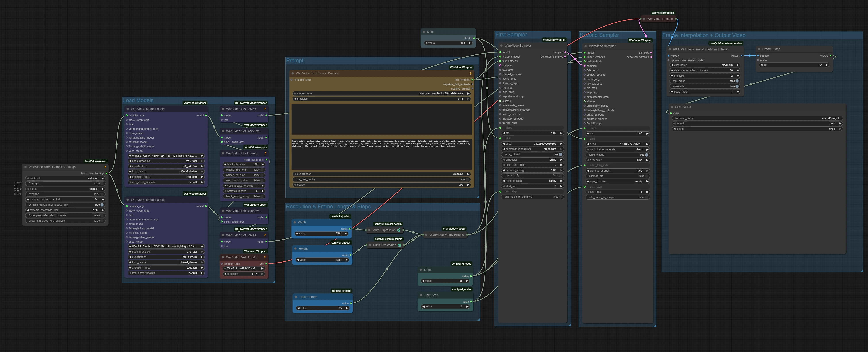The image size is (868, 352).
Task: Toggle compile_transformer_blocks_only setting
Action: click(102, 205)
